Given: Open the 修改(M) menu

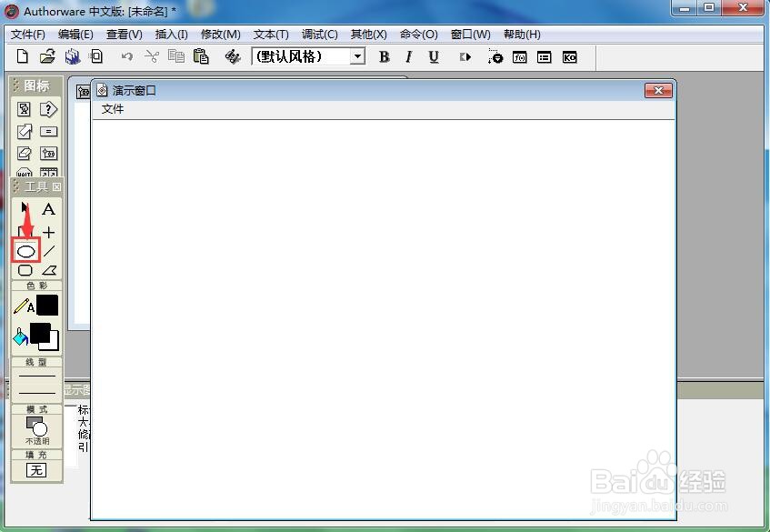Looking at the screenshot, I should [x=221, y=35].
